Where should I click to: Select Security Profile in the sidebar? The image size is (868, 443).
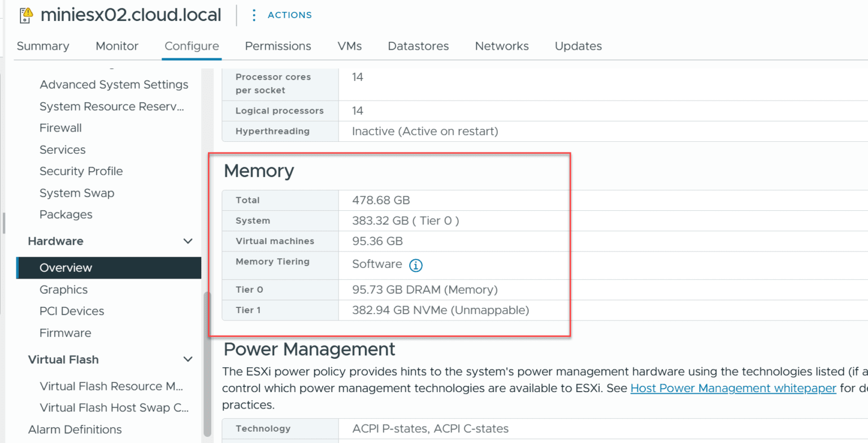coord(81,171)
